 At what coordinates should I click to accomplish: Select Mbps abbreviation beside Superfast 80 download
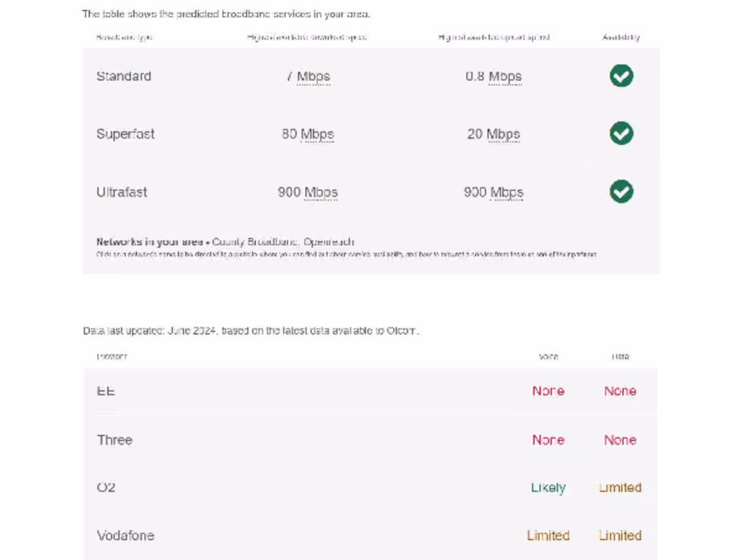tap(317, 134)
